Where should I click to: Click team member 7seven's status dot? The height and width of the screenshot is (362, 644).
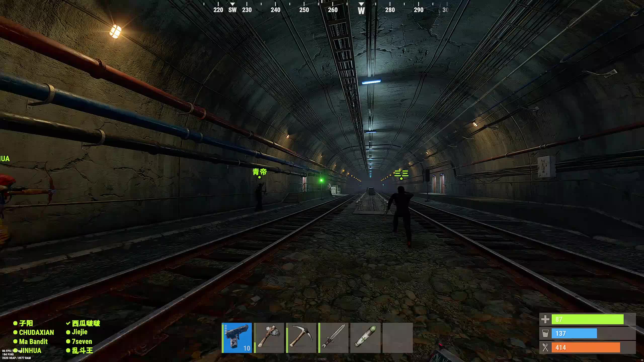tap(68, 341)
